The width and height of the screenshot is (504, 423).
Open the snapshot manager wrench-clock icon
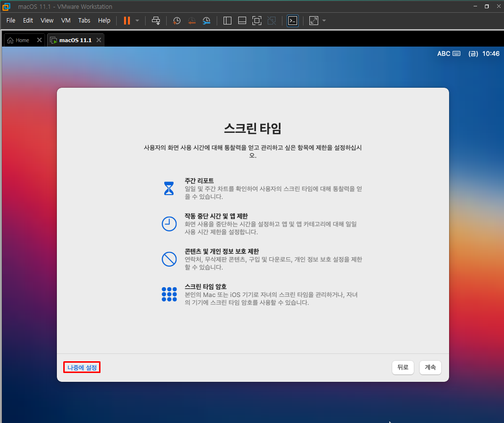[206, 21]
